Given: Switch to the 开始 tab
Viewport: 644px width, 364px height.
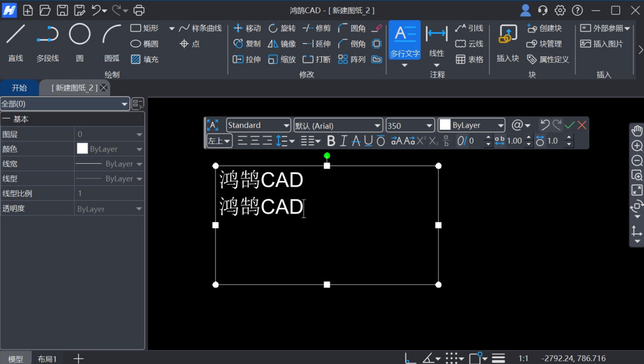Looking at the screenshot, I should tap(19, 88).
